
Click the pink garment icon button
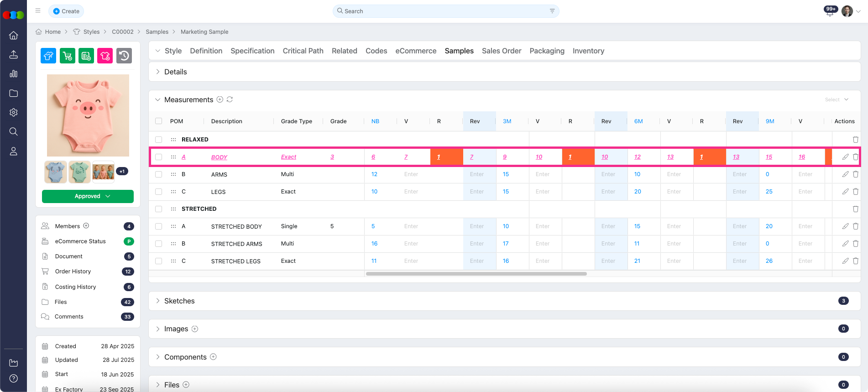[x=105, y=56]
